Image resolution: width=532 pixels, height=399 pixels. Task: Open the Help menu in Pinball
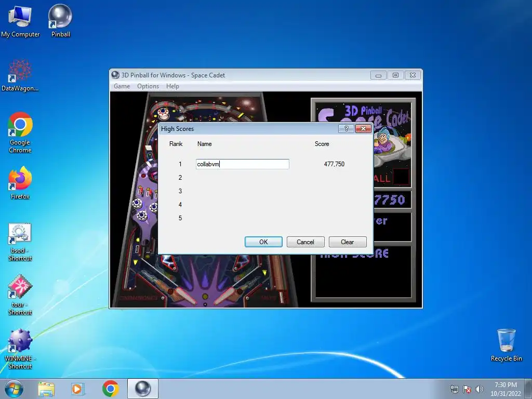coord(172,86)
